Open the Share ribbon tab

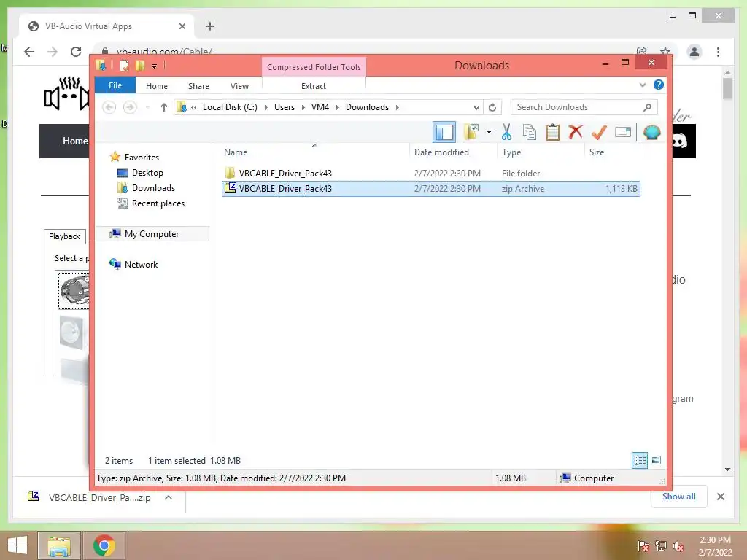198,86
